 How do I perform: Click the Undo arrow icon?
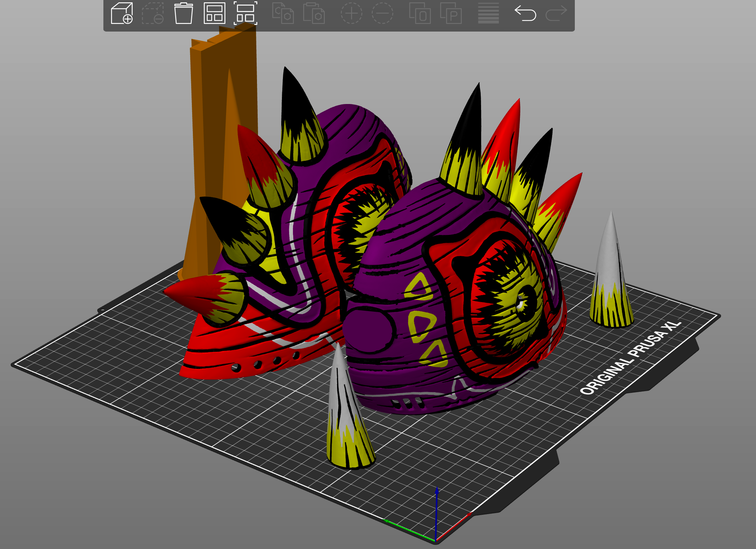(x=525, y=13)
